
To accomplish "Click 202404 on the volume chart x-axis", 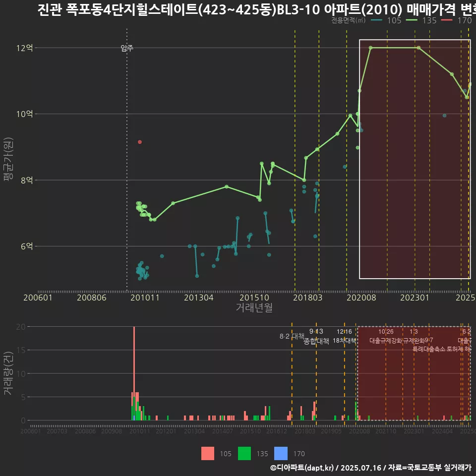I will pyautogui.click(x=442, y=431).
